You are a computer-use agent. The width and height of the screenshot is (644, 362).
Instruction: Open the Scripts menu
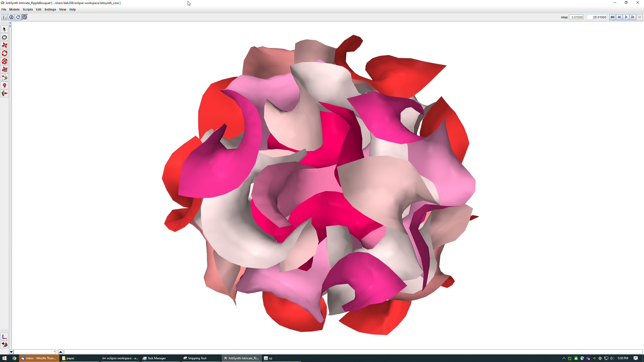28,10
